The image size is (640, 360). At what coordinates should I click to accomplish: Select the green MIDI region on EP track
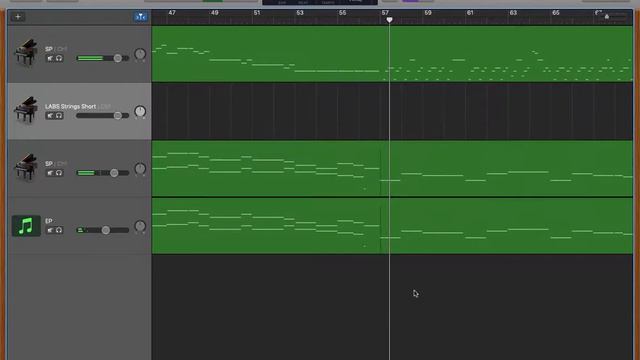(392, 226)
